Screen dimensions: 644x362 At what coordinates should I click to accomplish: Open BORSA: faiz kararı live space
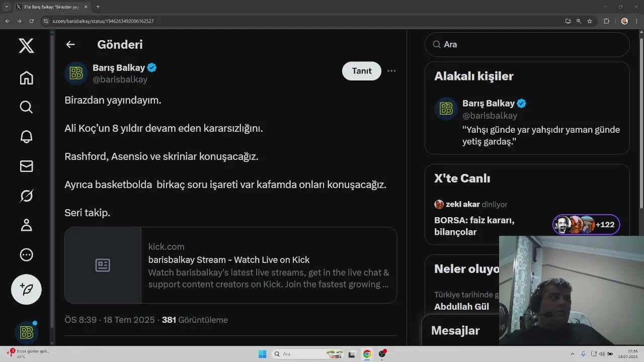click(x=474, y=226)
